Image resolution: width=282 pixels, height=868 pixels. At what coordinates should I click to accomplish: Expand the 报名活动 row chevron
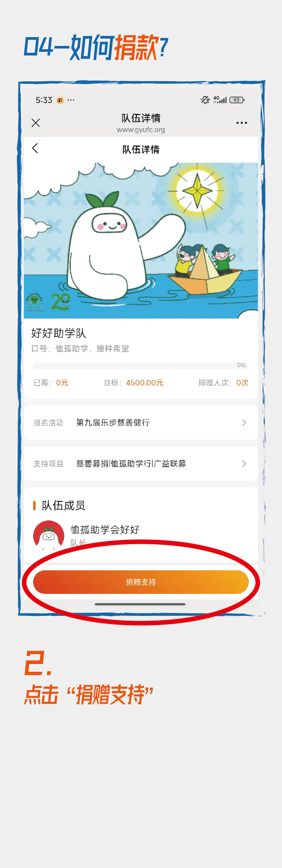(244, 423)
